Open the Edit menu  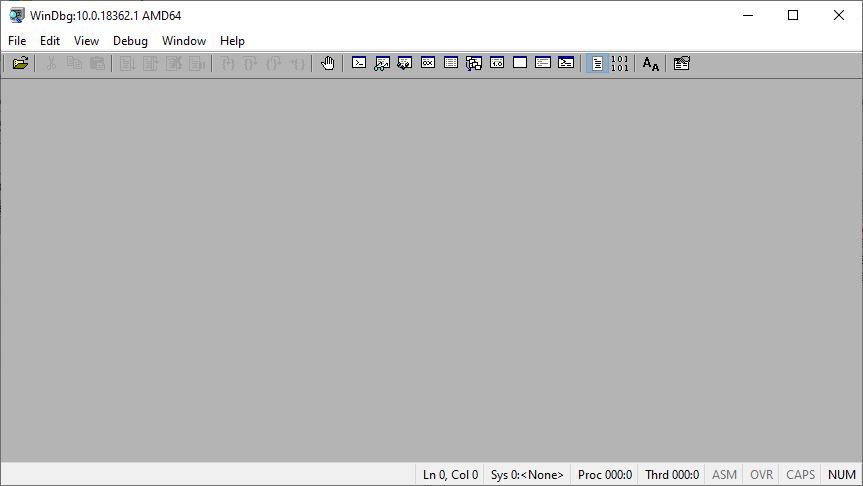[x=50, y=41]
